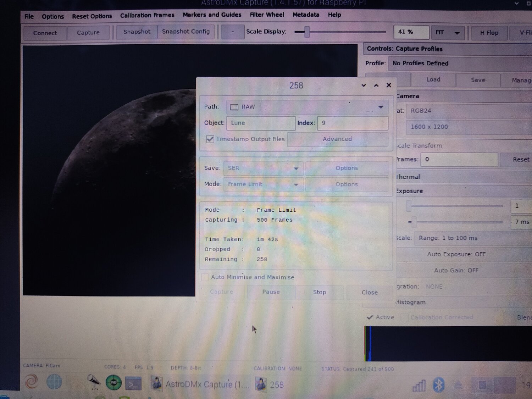Open the Save format dropdown showing SER
Viewport: 532px width, 399px height.
coord(264,168)
